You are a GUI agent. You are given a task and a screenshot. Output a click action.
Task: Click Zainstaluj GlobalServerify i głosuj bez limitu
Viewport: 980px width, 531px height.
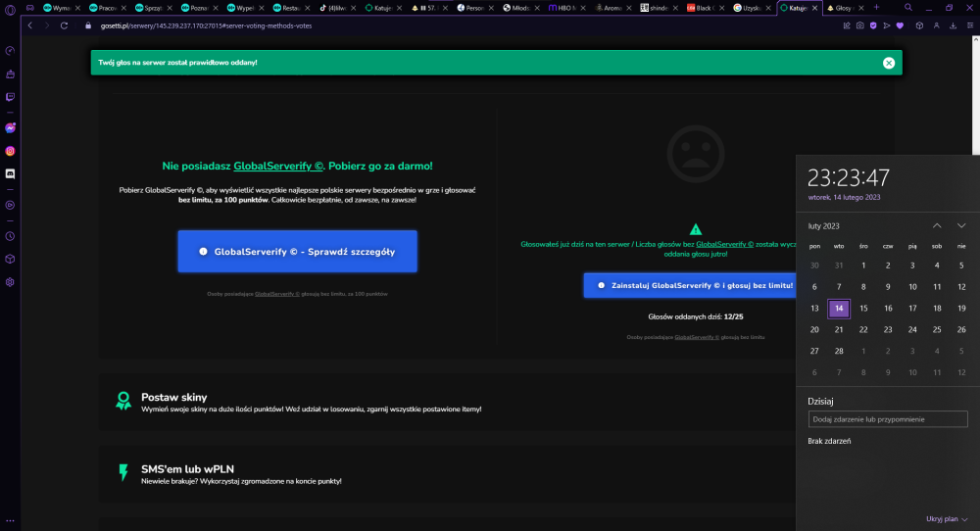tap(689, 285)
